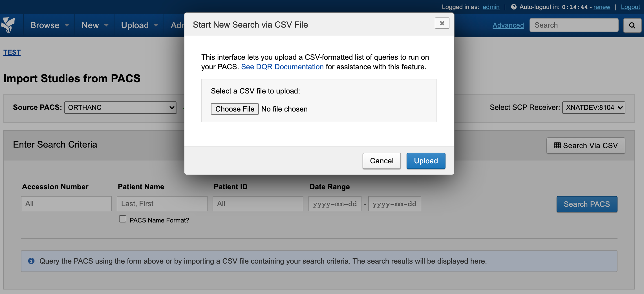Viewport: 644px width, 294px height.
Task: Click the magnifier search button icon
Action: pos(632,26)
